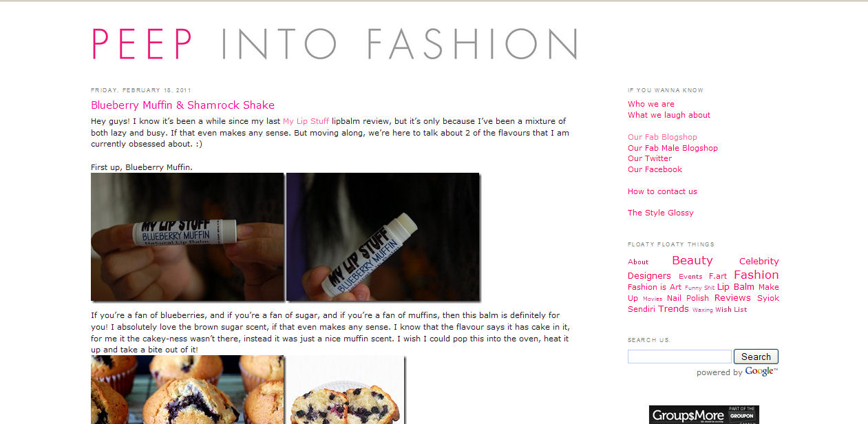Image resolution: width=868 pixels, height=424 pixels.
Task: Open Blueberry Muffin & Shamrock Shake post title
Action: 182,105
